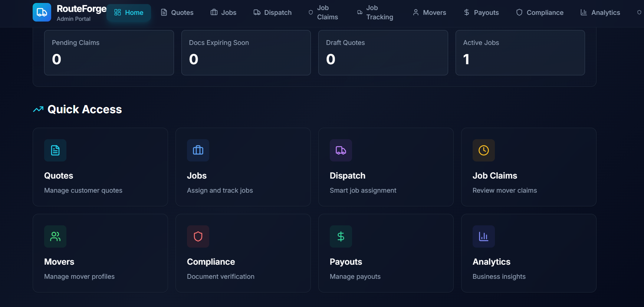Open Quotes in the top navigation

(177, 13)
